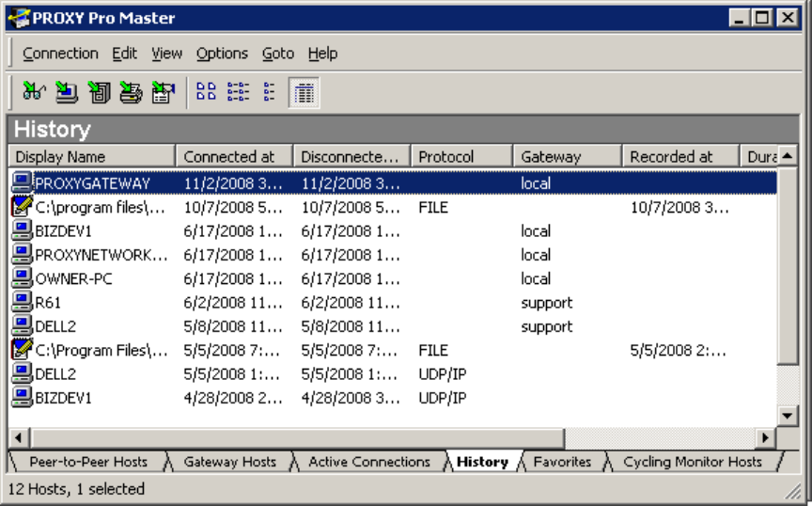Click the 12 Hosts, 1 selected status text
Image resolution: width=812 pixels, height=506 pixels.
tap(76, 488)
